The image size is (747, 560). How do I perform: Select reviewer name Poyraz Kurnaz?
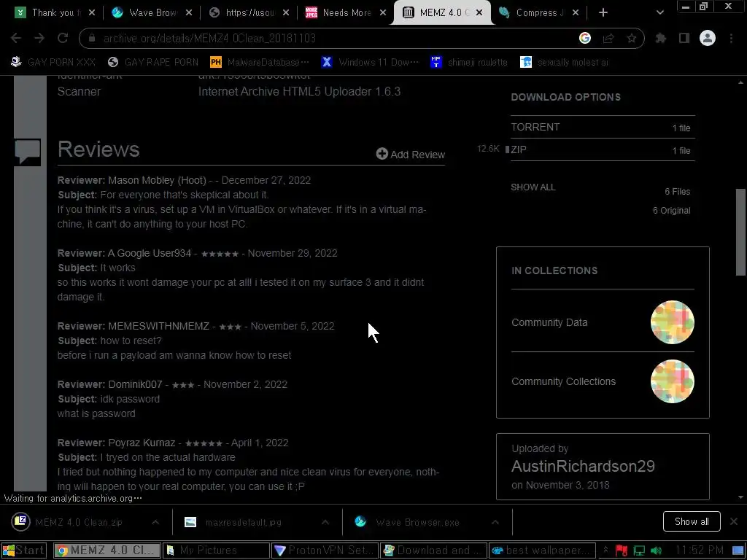(142, 443)
